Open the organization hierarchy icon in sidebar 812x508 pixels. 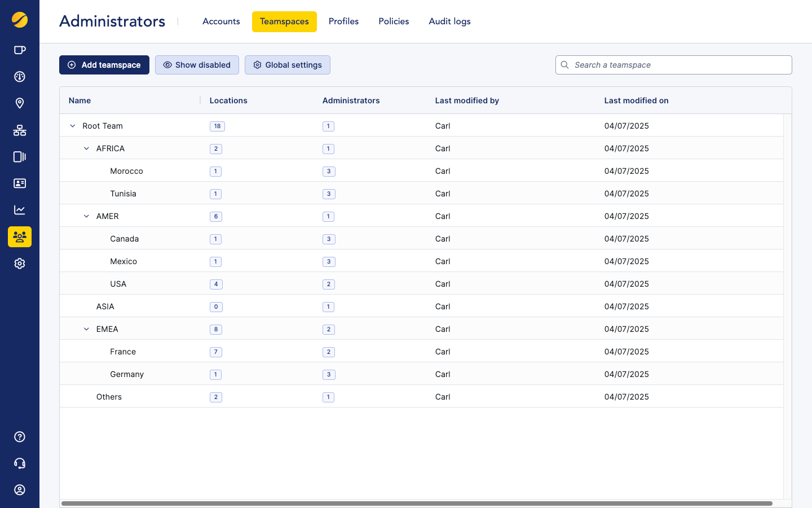[20, 130]
